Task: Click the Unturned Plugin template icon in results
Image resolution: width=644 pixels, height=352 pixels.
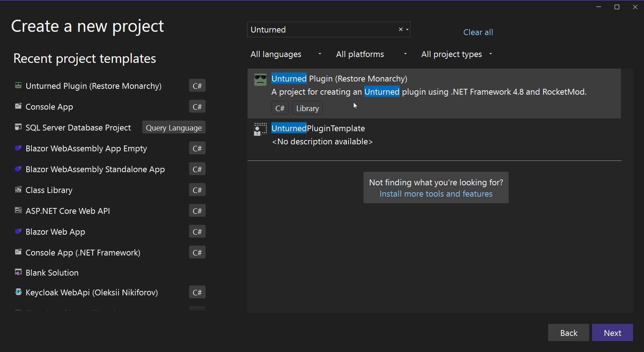Action: (x=260, y=79)
